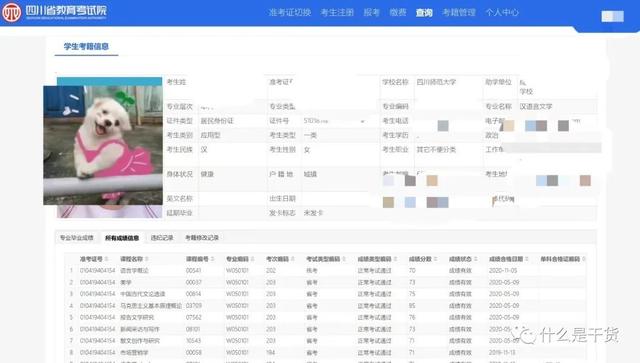
Task: Switch to the 考籍修改记录 tab
Action: tap(202, 238)
